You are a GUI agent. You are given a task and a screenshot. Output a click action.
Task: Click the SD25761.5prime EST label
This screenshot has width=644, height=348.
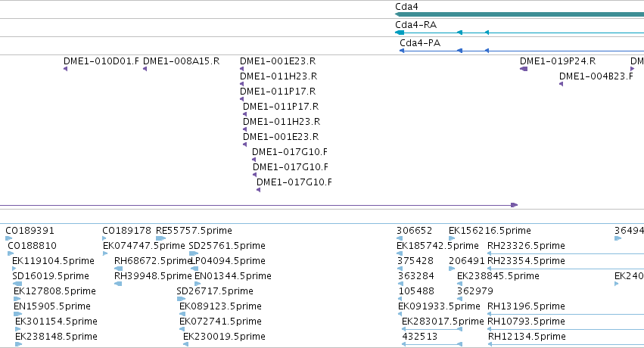227,246
